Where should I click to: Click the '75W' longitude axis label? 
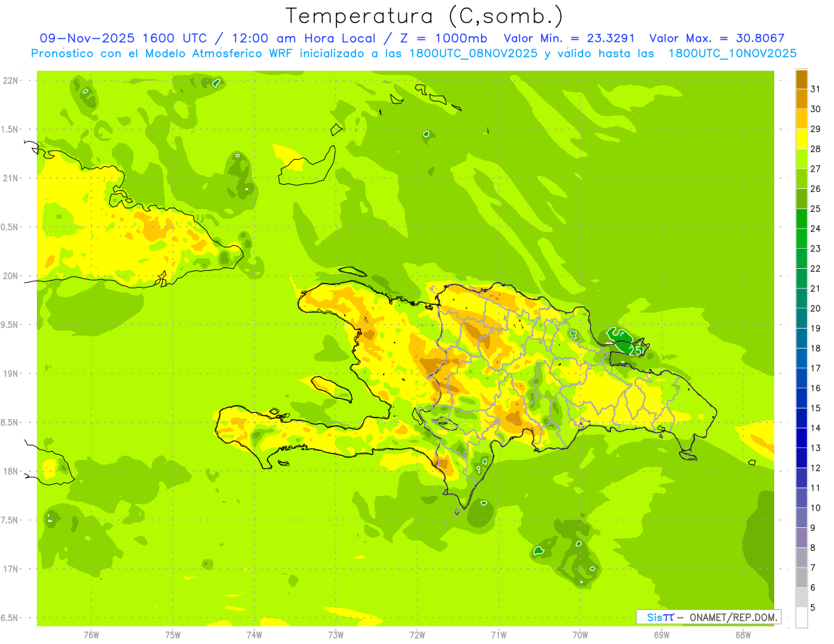pos(173,634)
